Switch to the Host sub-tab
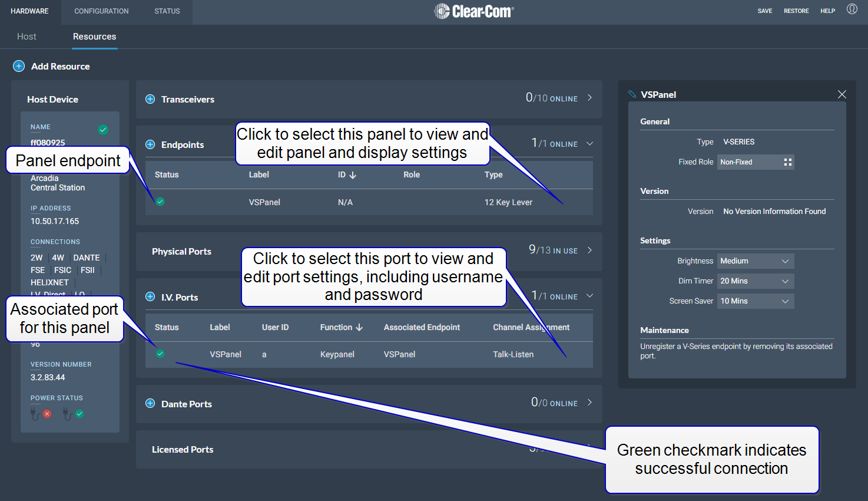Viewport: 868px width, 501px height. 26,37
